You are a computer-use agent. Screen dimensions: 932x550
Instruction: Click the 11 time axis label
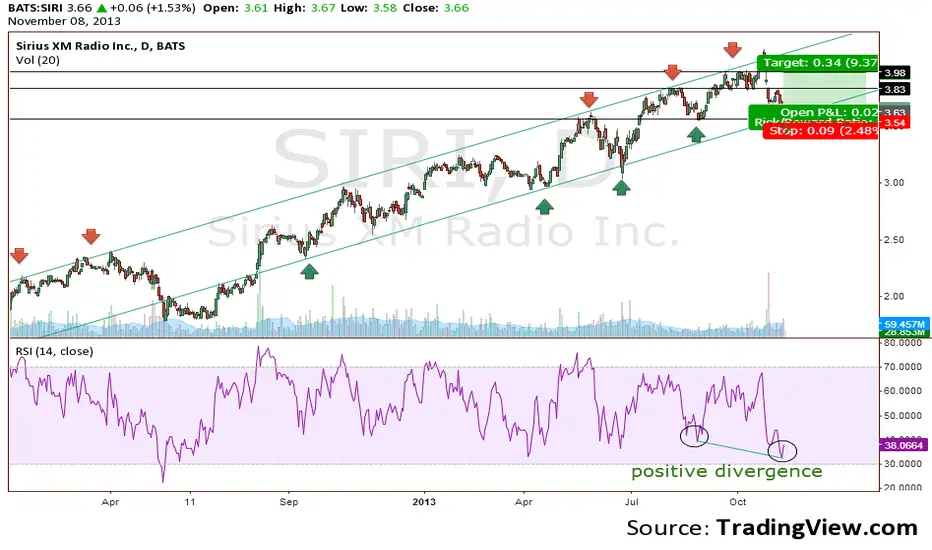(x=190, y=502)
